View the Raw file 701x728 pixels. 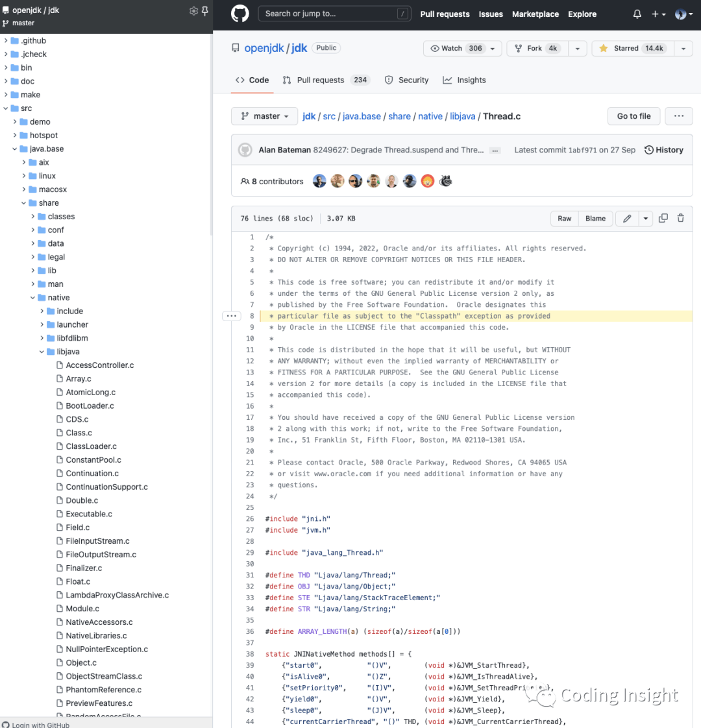click(565, 218)
